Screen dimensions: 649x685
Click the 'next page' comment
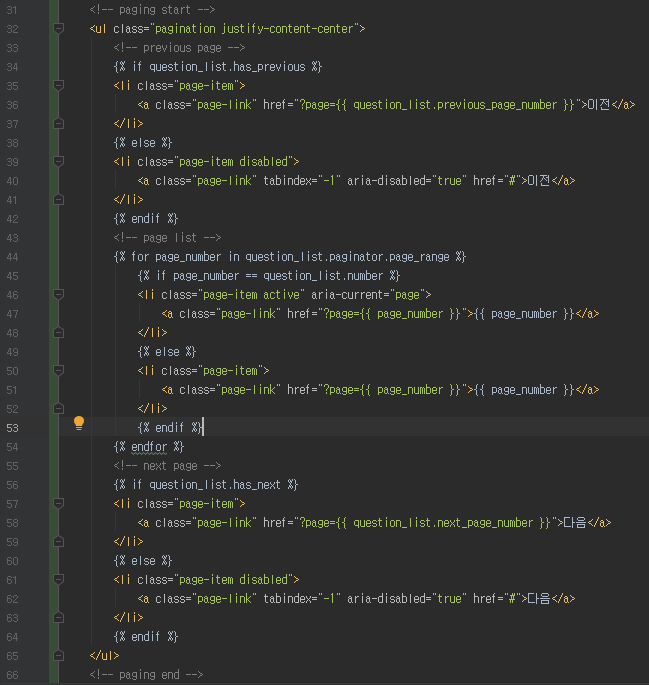(x=167, y=466)
